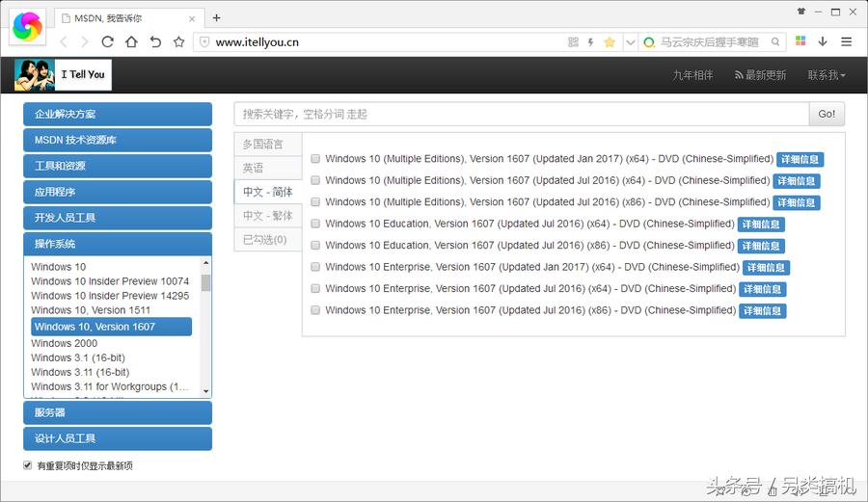Expand the 设计人员工具 category
The image size is (868, 502).
pos(118,438)
